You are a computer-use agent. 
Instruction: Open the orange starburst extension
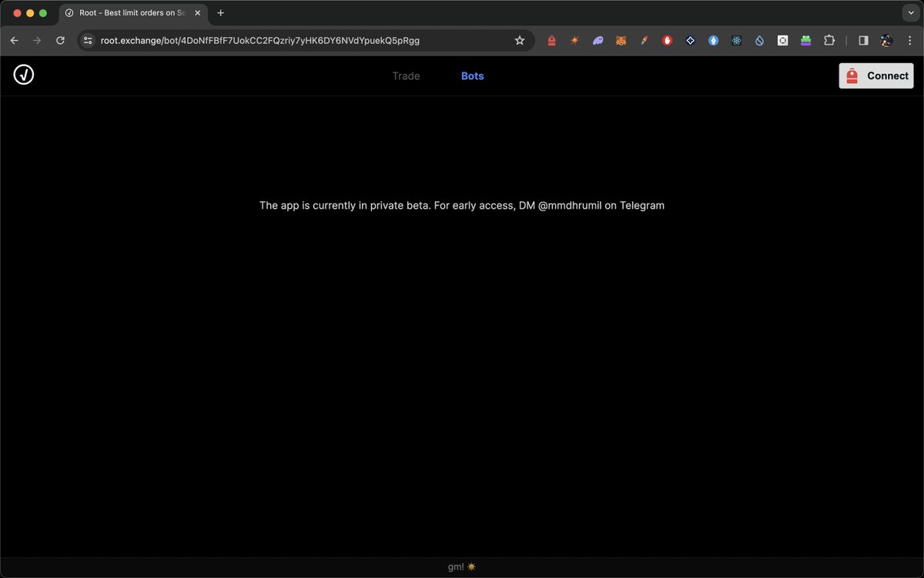pyautogui.click(x=574, y=41)
